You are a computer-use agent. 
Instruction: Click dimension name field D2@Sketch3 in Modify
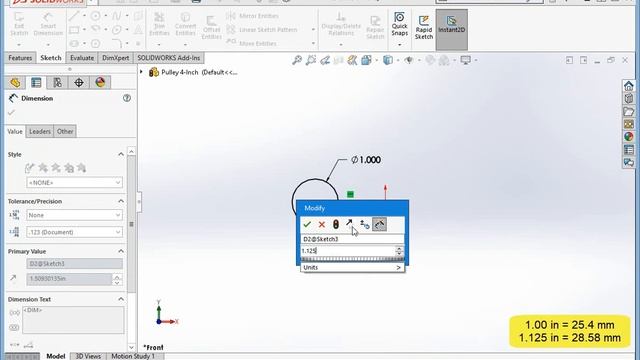pos(353,239)
